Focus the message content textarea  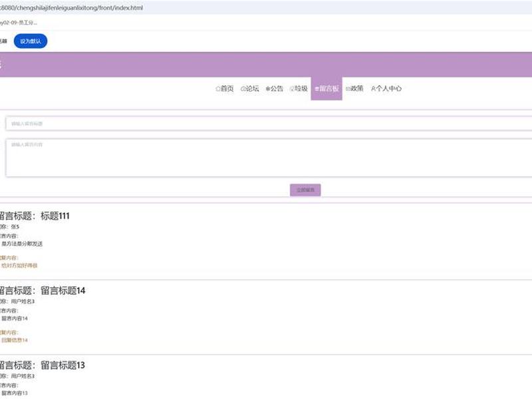[269, 158]
